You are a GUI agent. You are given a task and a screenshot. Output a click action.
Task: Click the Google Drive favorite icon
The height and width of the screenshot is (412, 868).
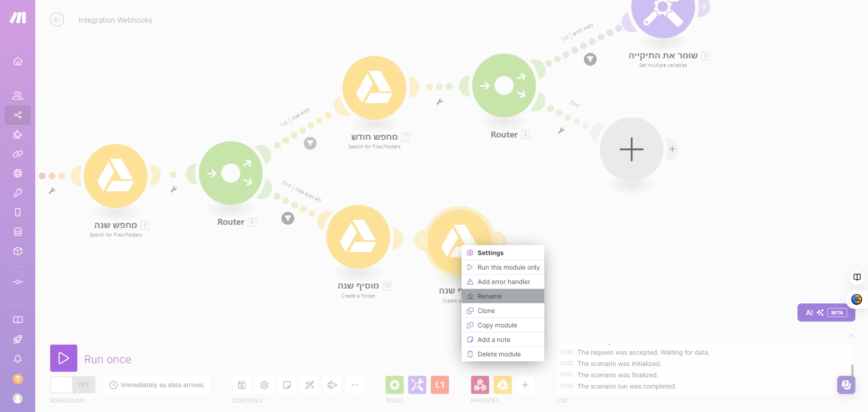(503, 385)
